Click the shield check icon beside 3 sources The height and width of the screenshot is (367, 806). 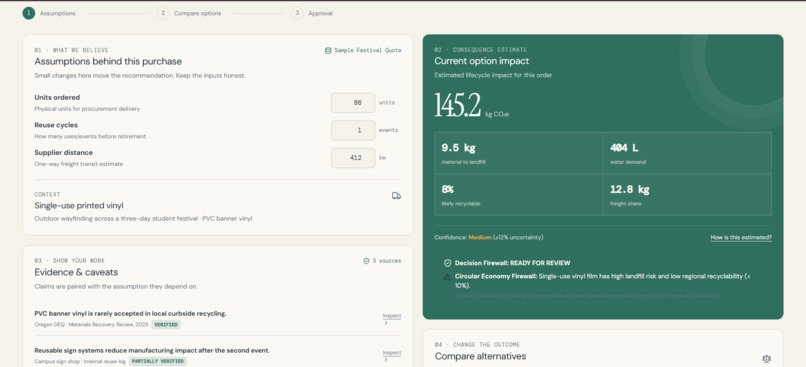(367, 261)
